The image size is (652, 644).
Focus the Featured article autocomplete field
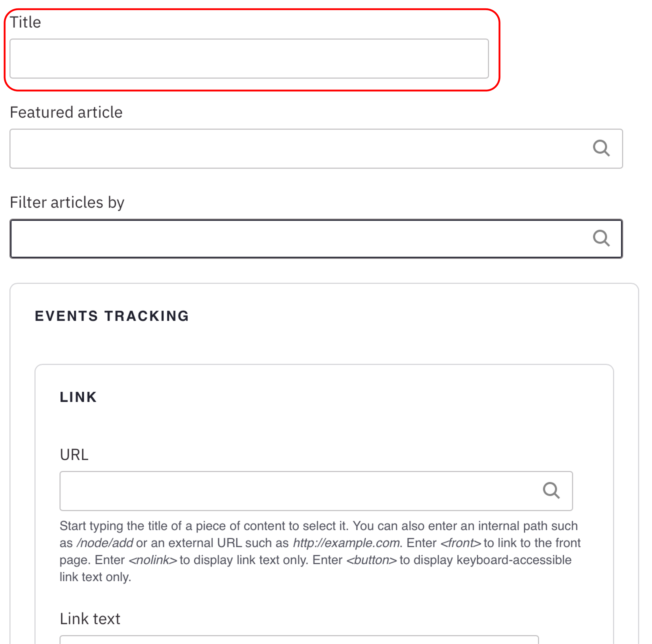tap(297, 149)
